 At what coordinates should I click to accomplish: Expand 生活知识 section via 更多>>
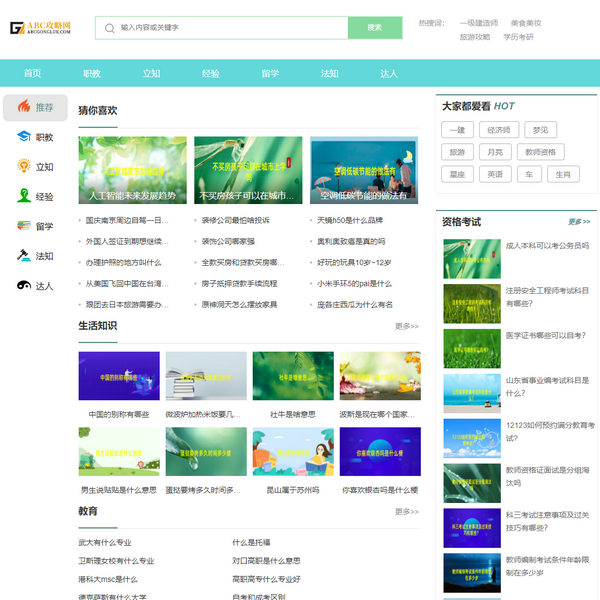pyautogui.click(x=406, y=326)
